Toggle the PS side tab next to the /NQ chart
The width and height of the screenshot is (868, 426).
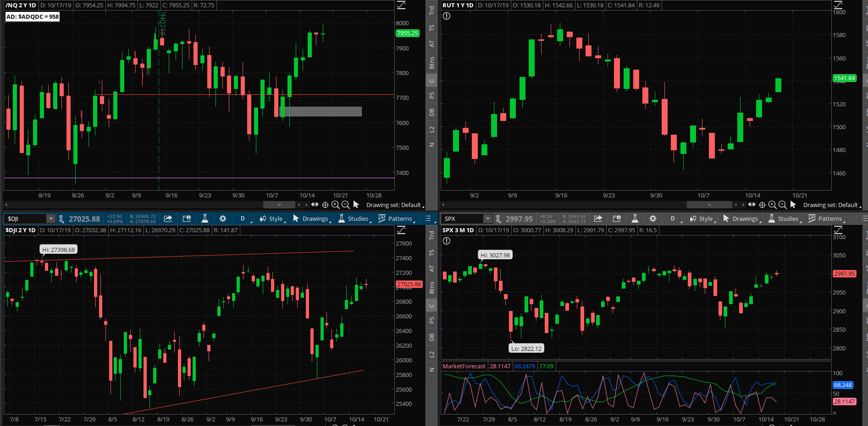431,95
